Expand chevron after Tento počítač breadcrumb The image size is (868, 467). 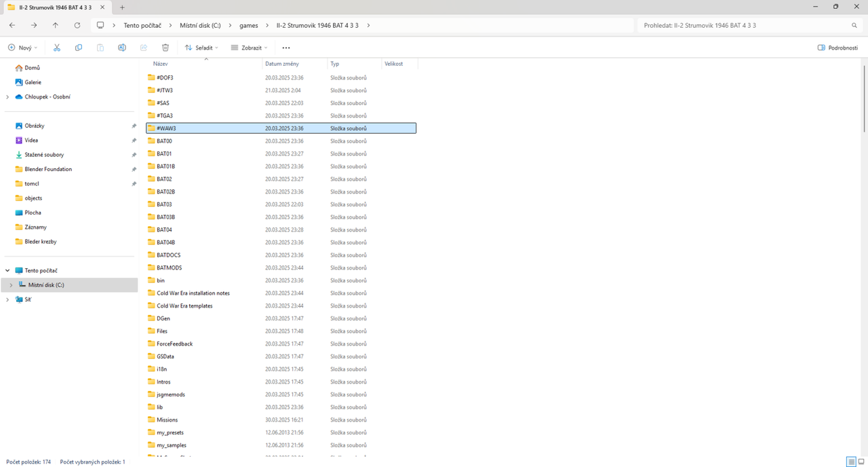[170, 25]
